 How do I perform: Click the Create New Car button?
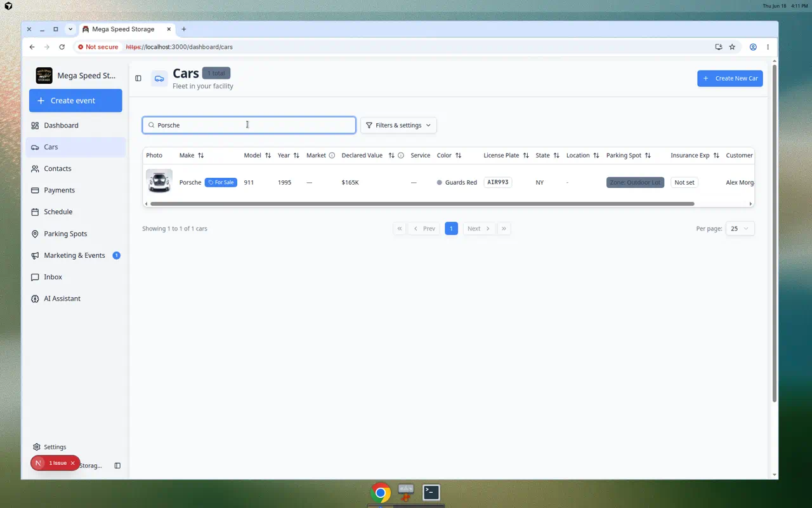(x=730, y=78)
